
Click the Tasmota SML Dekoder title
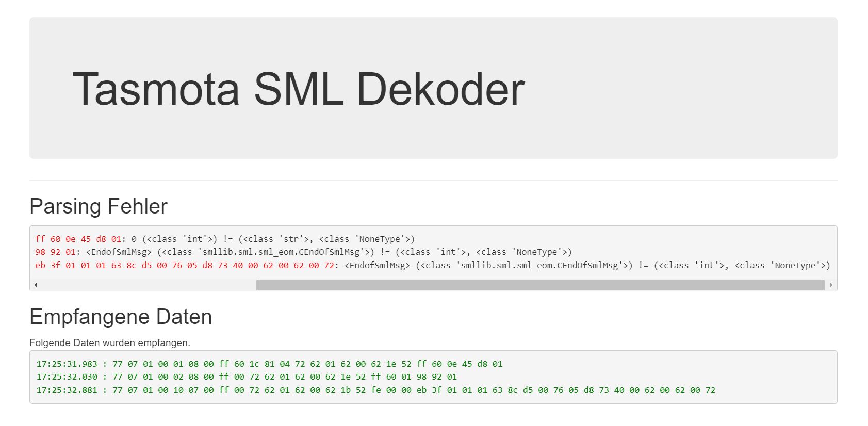[x=299, y=89]
